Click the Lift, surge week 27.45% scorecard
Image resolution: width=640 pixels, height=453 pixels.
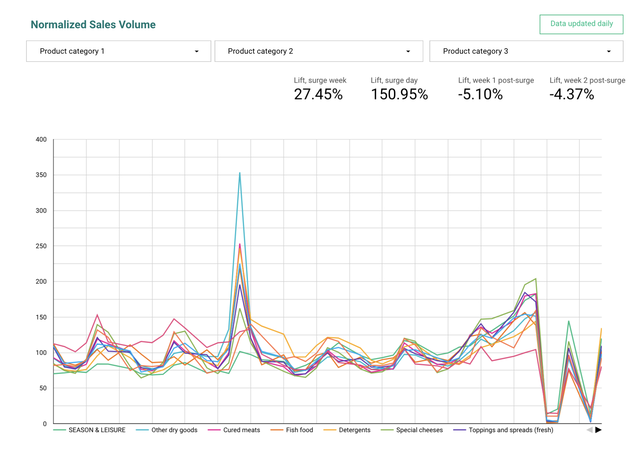(x=320, y=89)
